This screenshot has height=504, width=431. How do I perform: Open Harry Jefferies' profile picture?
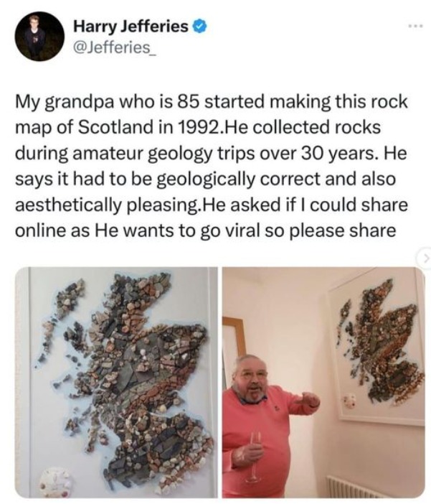[x=39, y=37]
